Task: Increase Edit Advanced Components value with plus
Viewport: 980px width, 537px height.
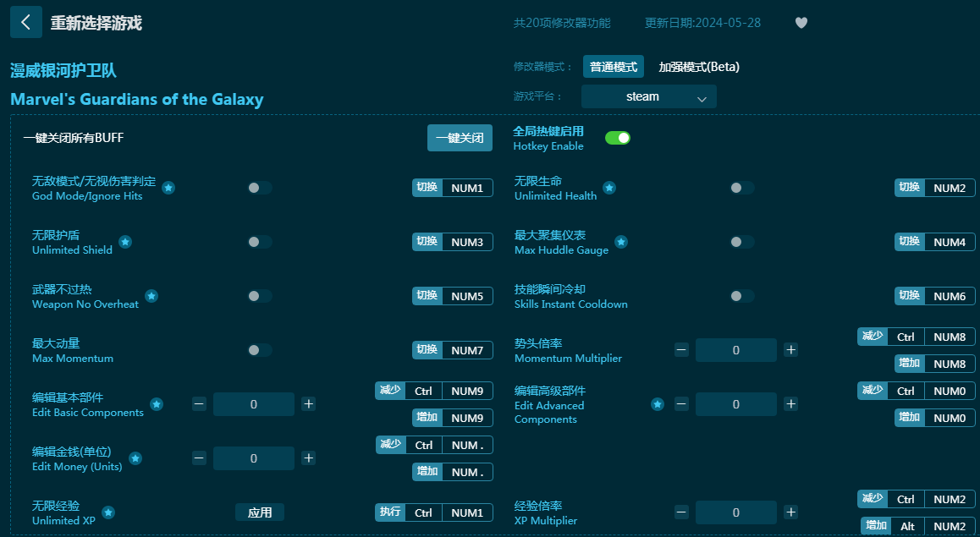Action: pyautogui.click(x=790, y=404)
